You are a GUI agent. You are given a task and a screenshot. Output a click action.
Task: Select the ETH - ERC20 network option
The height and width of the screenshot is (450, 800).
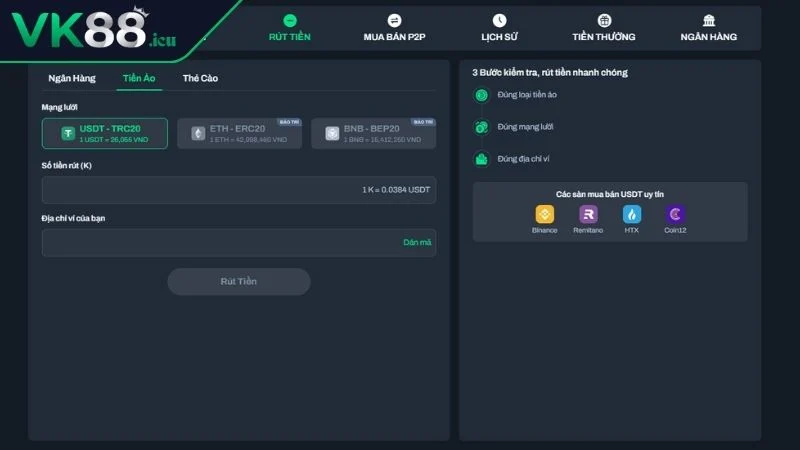pos(239,133)
